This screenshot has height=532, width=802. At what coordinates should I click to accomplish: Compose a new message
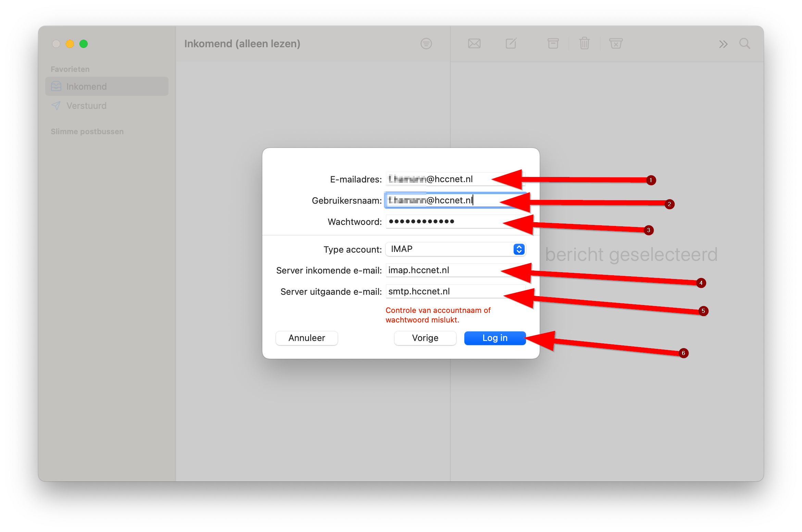[511, 43]
